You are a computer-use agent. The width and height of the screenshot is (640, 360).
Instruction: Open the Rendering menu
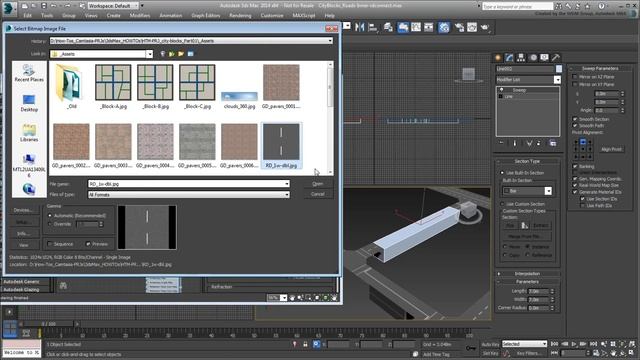pos(240,16)
